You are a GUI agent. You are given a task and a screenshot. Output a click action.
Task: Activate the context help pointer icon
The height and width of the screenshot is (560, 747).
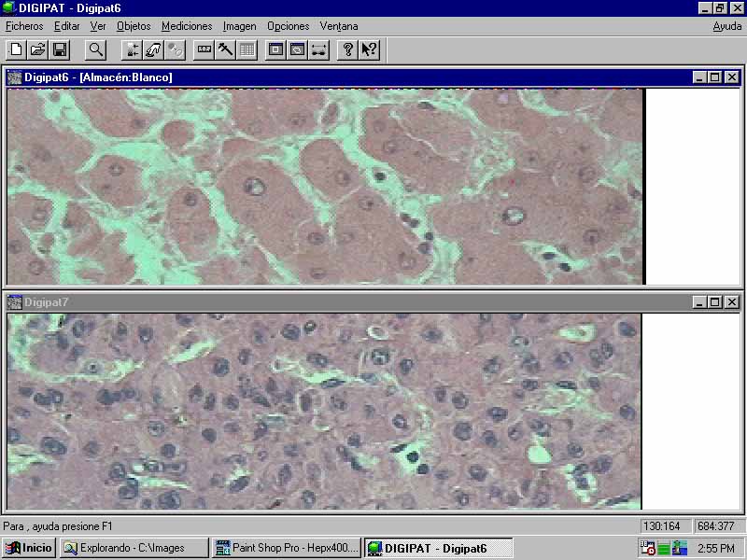click(369, 49)
